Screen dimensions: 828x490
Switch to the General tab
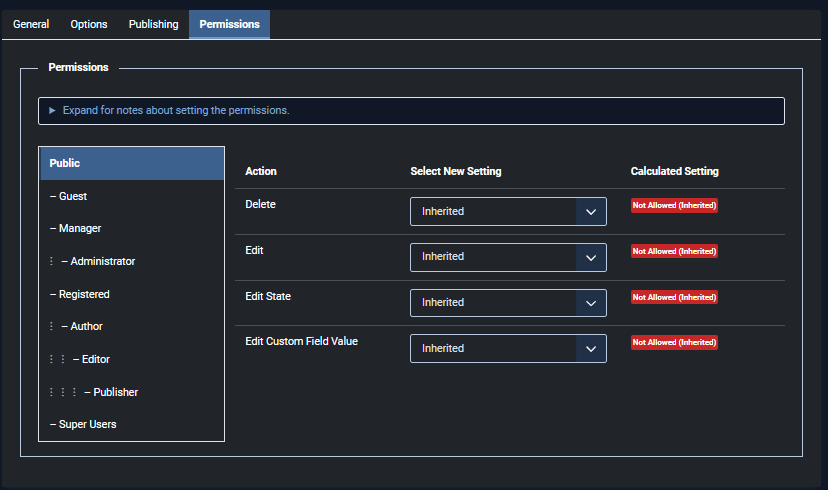point(31,24)
